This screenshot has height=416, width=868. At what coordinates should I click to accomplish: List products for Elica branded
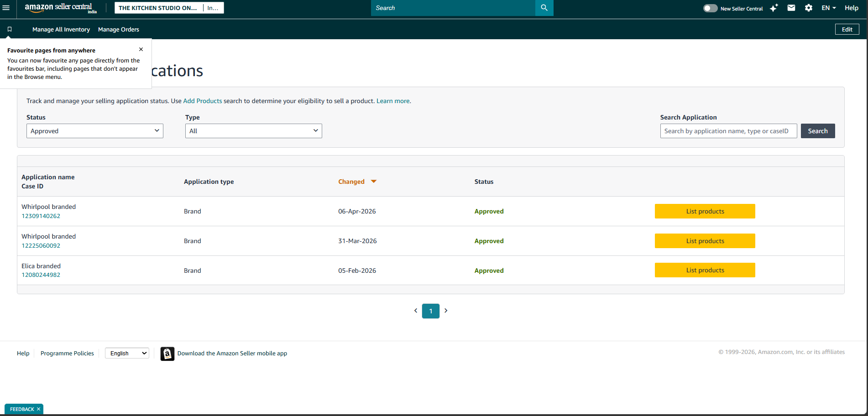point(705,270)
